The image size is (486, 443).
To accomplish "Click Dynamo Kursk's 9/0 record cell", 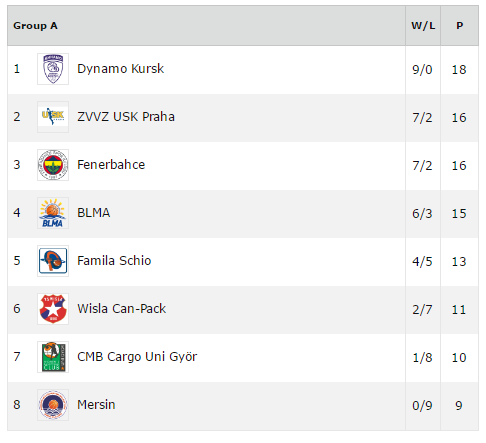I will point(423,70).
